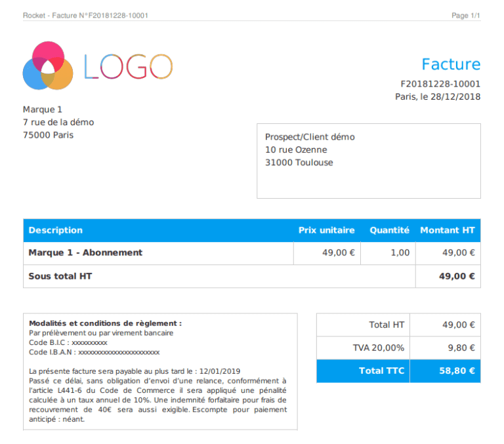The image size is (504, 444).
Task: Click the Page 1/1 indicator
Action: pyautogui.click(x=466, y=16)
